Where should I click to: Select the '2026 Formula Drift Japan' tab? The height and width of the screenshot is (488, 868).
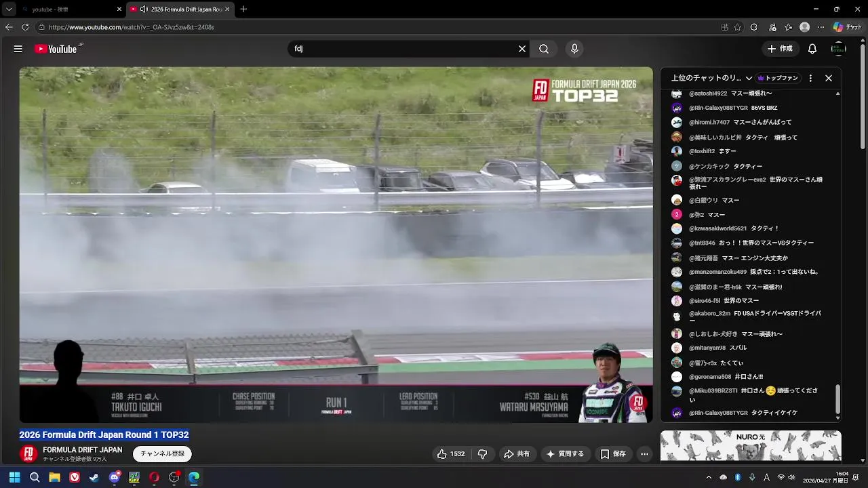click(x=180, y=9)
